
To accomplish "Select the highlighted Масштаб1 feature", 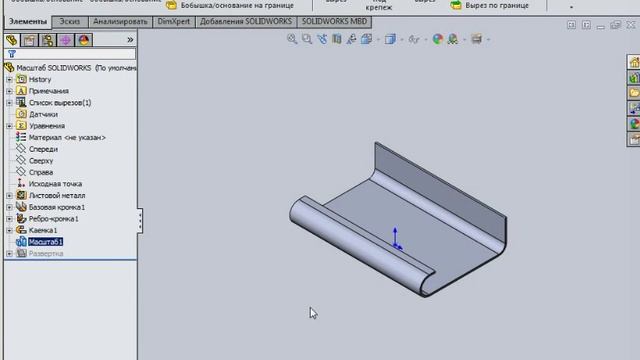I will 45,242.
